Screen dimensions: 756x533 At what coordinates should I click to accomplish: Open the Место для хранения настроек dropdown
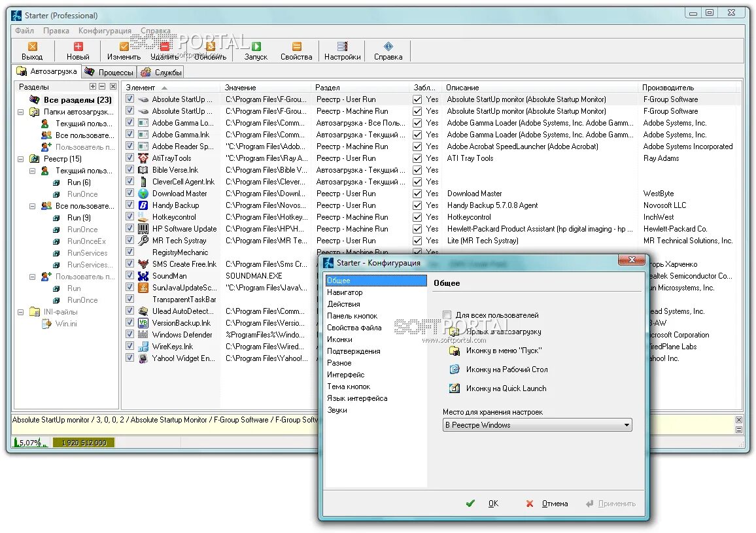(x=537, y=425)
